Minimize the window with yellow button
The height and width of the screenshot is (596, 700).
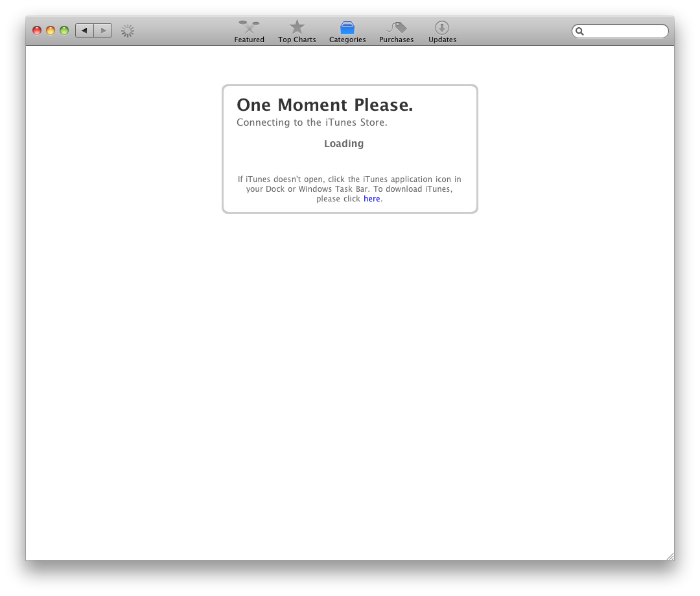pyautogui.click(x=51, y=30)
